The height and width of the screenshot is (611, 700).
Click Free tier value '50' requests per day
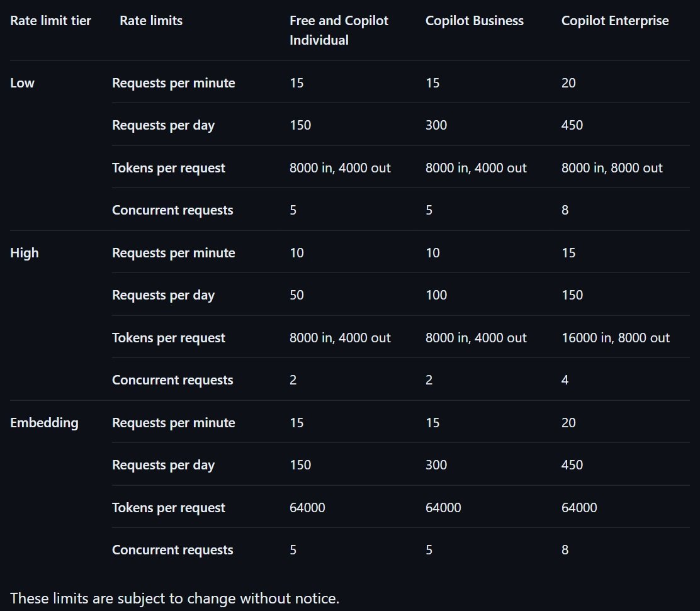tap(296, 295)
